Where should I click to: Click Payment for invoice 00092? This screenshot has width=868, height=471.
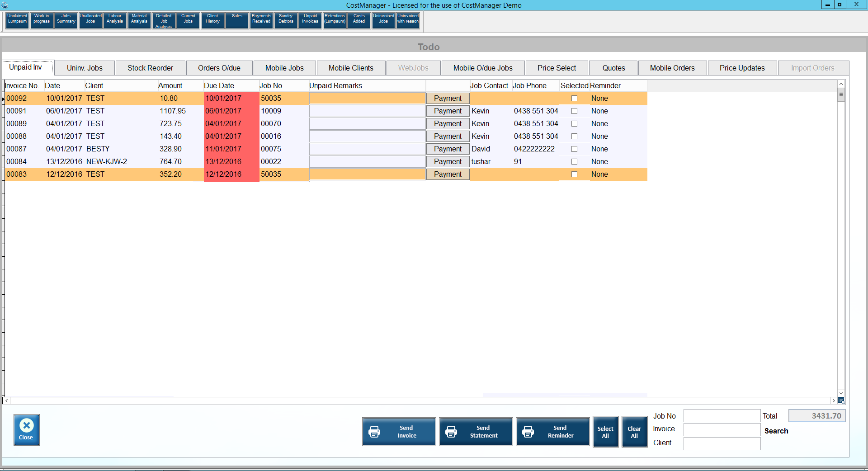click(448, 99)
